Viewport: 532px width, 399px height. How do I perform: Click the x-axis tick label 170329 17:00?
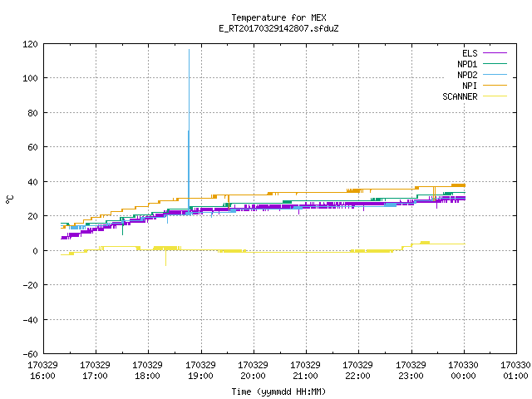95,371
